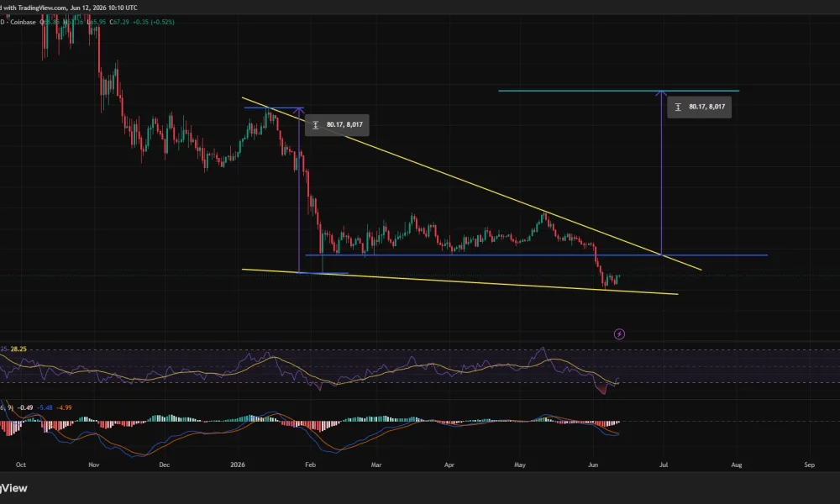The image size is (840, 504).
Task: Select the purple upward projection arrow
Action: [662, 172]
